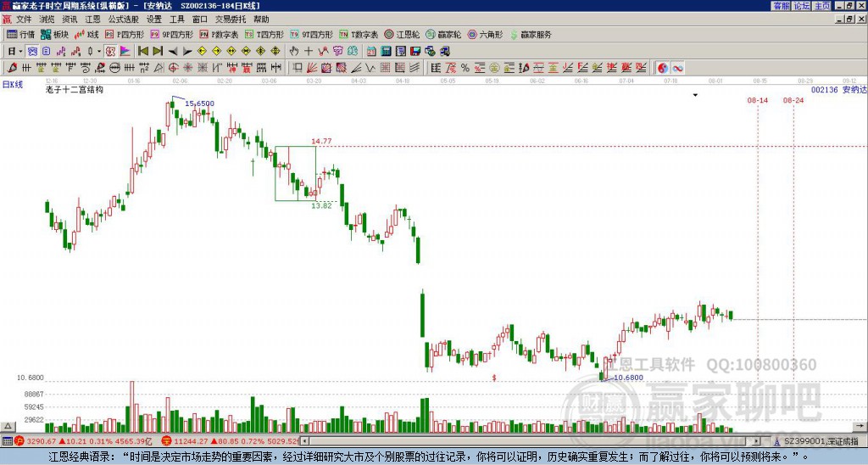Select the zigzag wave line icon
The height and width of the screenshot is (465, 868).
370,68
